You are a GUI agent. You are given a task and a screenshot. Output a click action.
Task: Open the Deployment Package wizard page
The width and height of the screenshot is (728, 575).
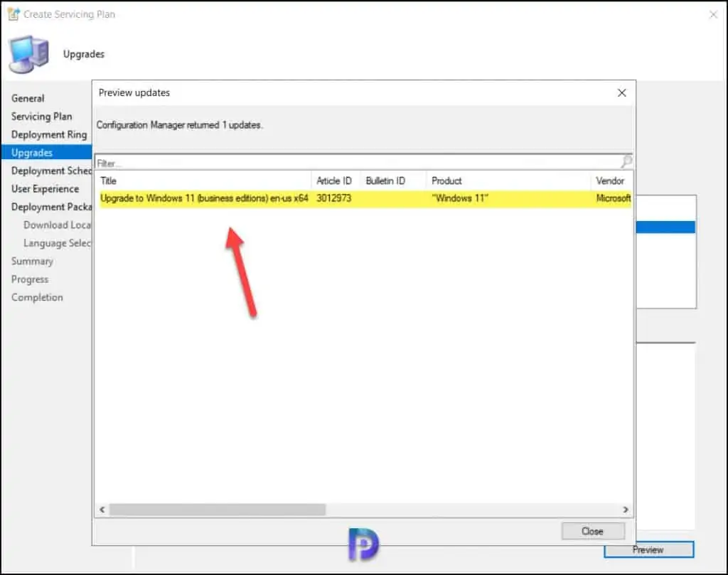coord(51,207)
